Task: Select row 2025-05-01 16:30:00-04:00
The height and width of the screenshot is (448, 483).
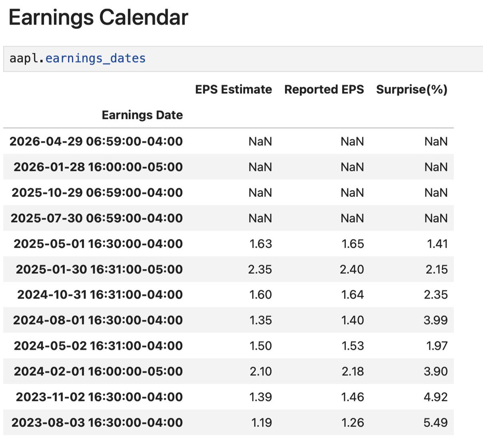Action: [x=228, y=244]
